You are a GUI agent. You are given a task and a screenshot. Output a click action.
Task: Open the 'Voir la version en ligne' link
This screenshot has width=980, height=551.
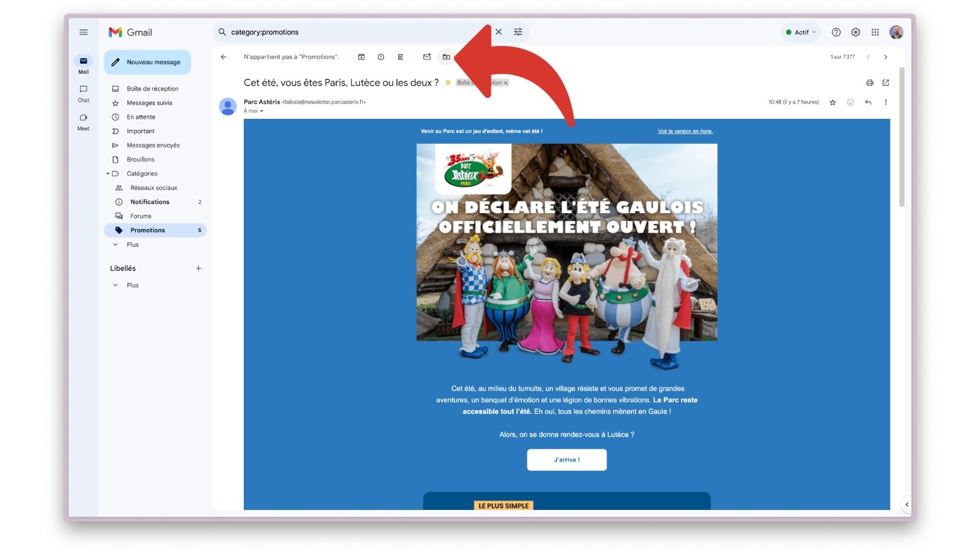coord(685,132)
